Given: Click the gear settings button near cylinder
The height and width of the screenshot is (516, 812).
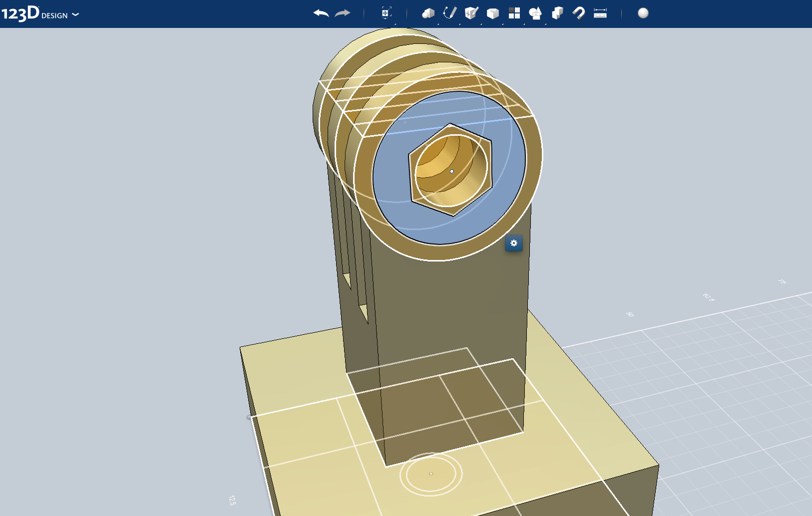Looking at the screenshot, I should tap(514, 243).
